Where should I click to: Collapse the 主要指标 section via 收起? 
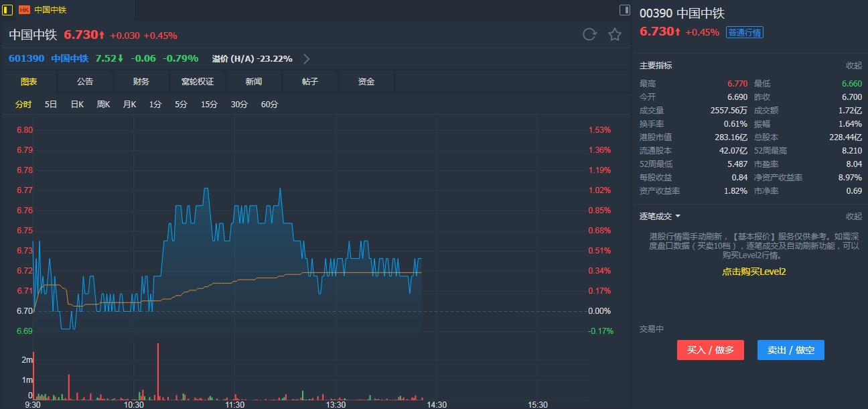853,66
